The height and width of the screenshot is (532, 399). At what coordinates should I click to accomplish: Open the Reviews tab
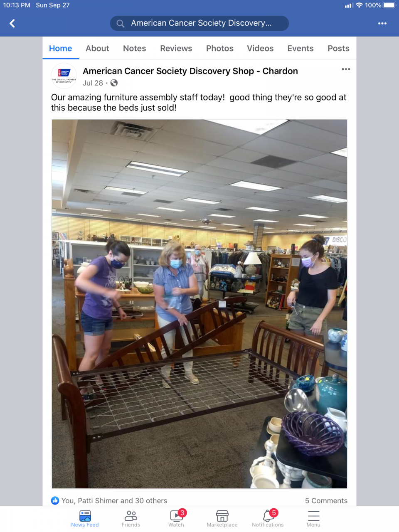tap(176, 48)
